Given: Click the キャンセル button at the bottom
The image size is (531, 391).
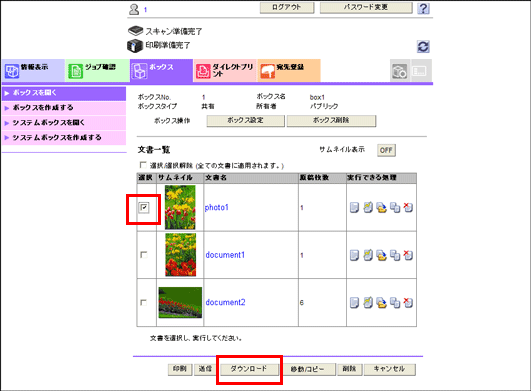Looking at the screenshot, I should 389,369.
